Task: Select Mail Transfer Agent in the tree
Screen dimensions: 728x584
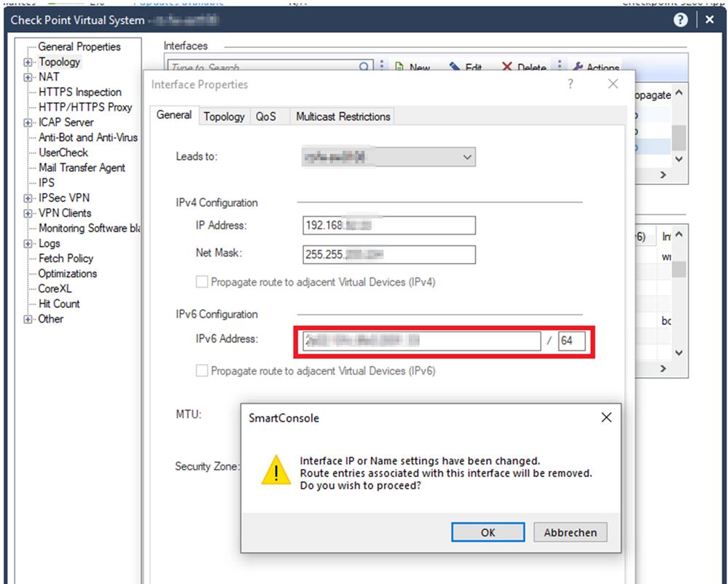Action: click(x=82, y=168)
